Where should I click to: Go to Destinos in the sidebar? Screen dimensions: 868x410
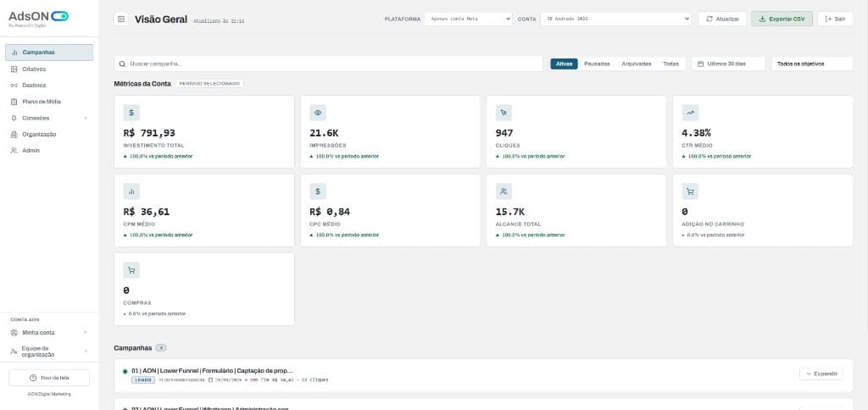tap(49, 86)
